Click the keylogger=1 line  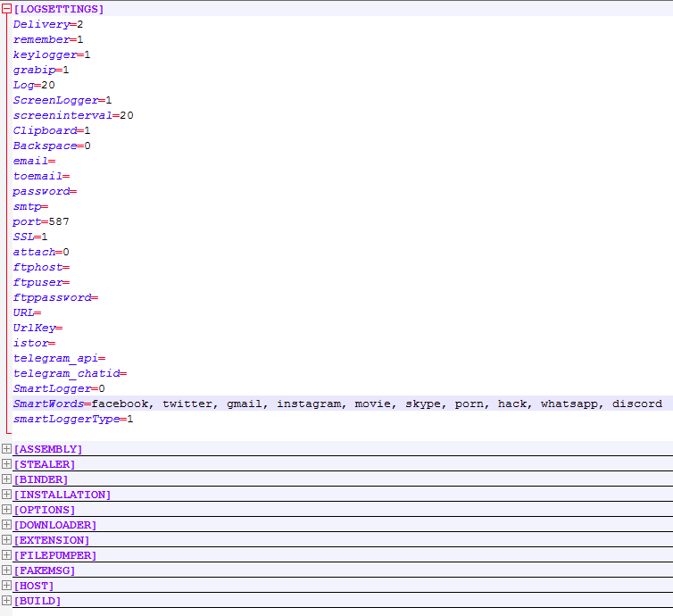pos(52,55)
